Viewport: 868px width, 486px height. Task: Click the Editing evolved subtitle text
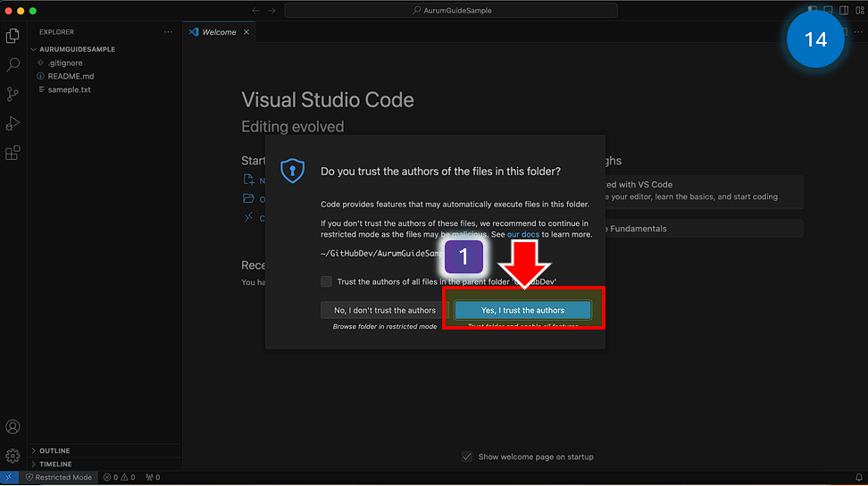[x=292, y=127]
